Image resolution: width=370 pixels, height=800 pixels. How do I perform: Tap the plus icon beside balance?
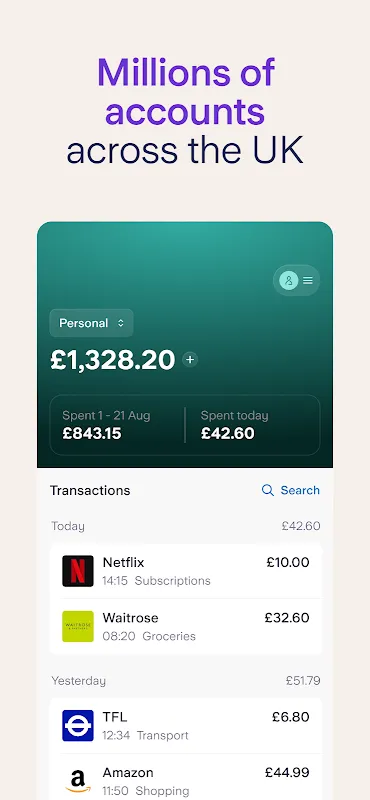190,360
